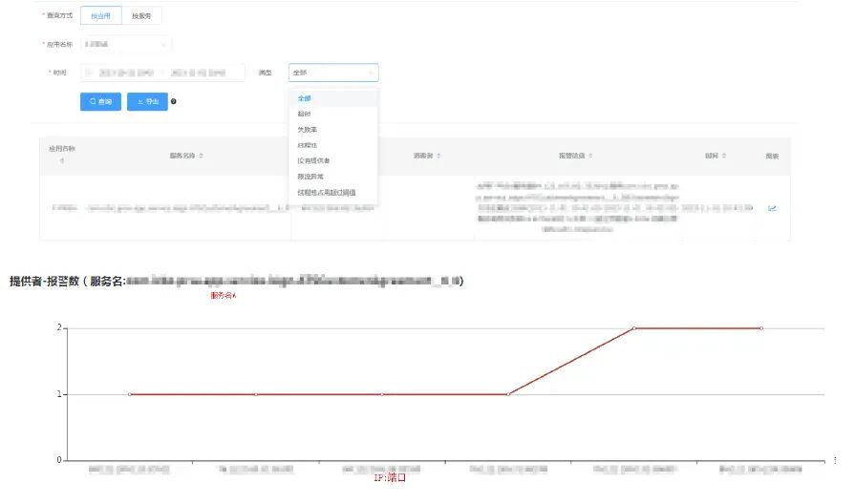855x504 pixels.
Task: Open the chart icon in the table row
Action: point(772,208)
